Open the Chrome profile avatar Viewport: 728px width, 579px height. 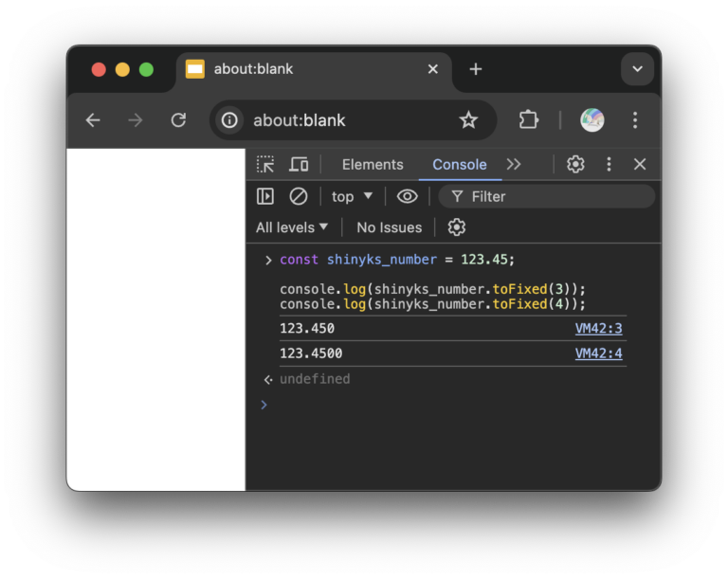point(591,119)
